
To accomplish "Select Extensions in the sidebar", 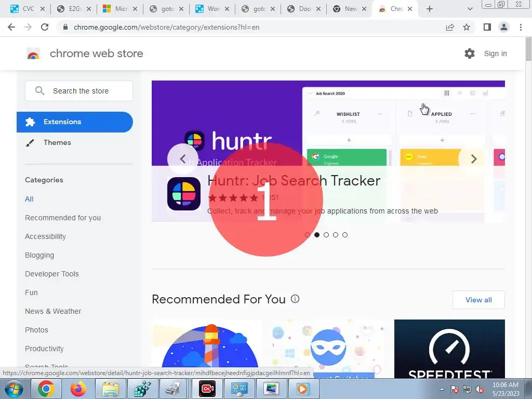I will tap(75, 122).
